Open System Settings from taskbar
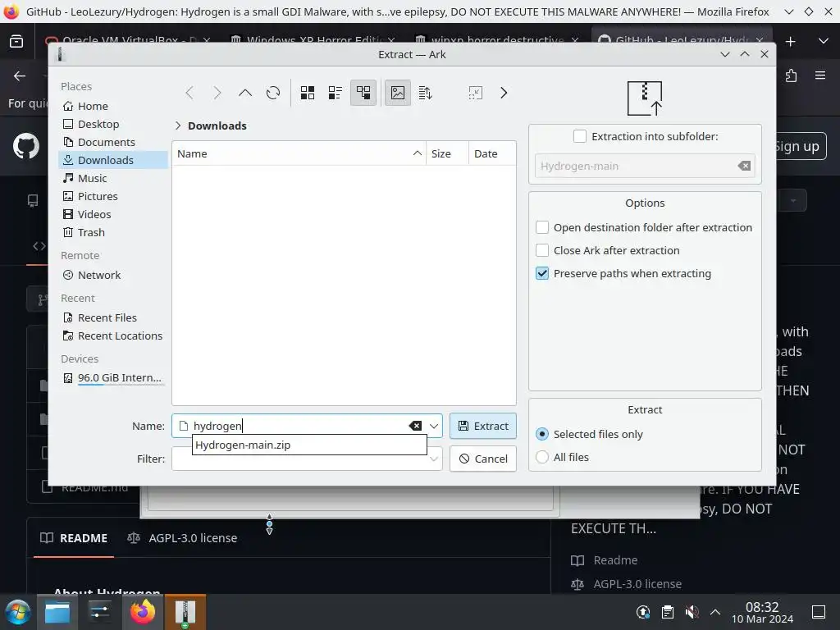Screen dimensions: 840x630 99,612
